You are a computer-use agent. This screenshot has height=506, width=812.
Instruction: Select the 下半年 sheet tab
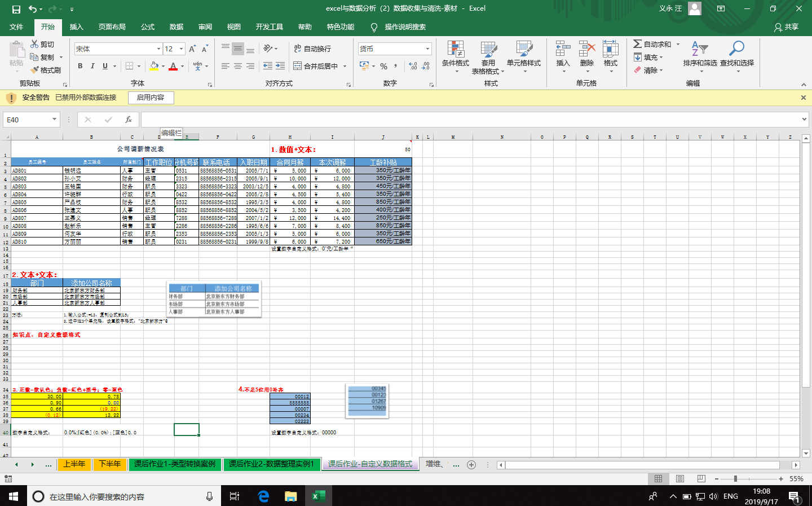pyautogui.click(x=109, y=464)
